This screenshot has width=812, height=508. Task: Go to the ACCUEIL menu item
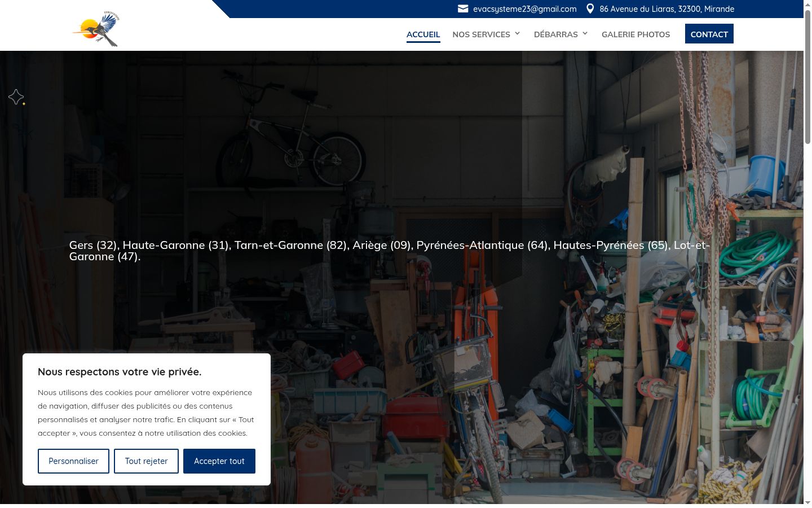423,34
